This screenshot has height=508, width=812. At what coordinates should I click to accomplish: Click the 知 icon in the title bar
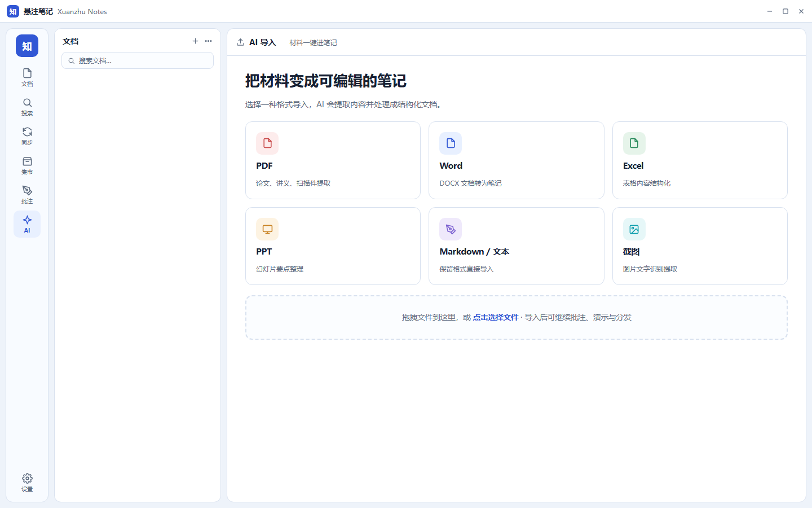point(13,11)
